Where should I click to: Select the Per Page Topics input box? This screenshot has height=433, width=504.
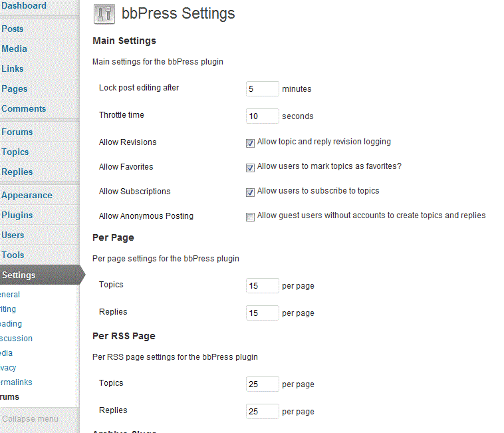(262, 286)
